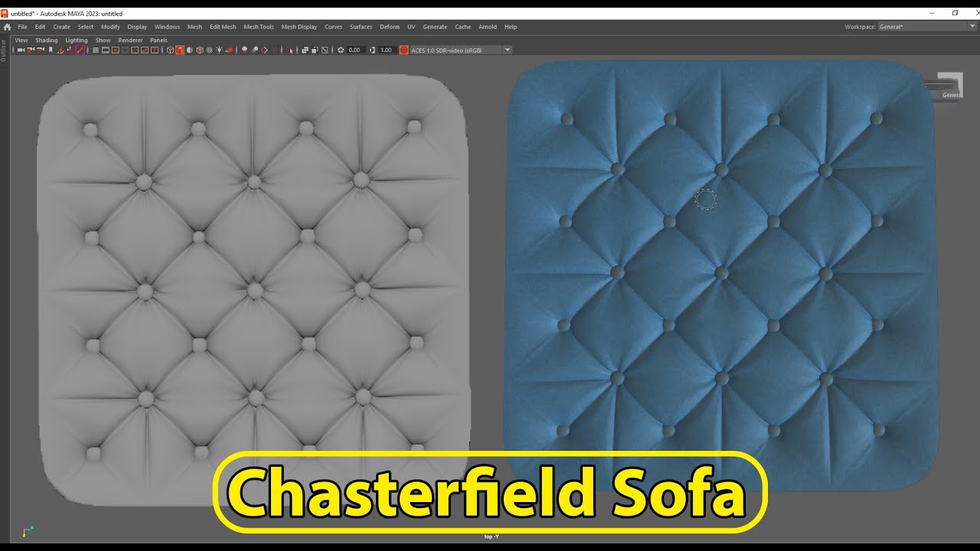Toggle the Safe Action icon
Screen dimensions: 980x551
[145, 50]
